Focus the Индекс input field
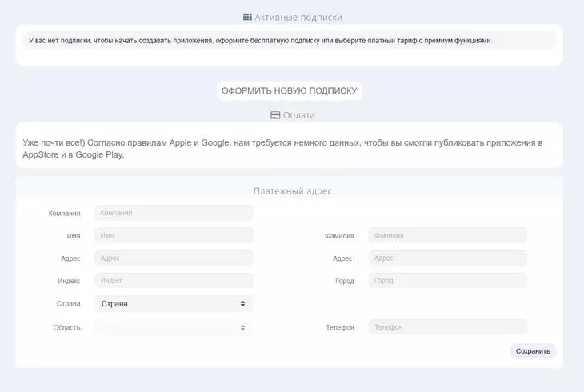 [174, 281]
